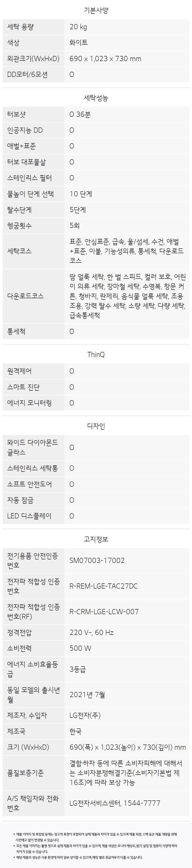Click the 고지정보 section heading
This screenshot has width=192, height=868.
coord(96,539)
